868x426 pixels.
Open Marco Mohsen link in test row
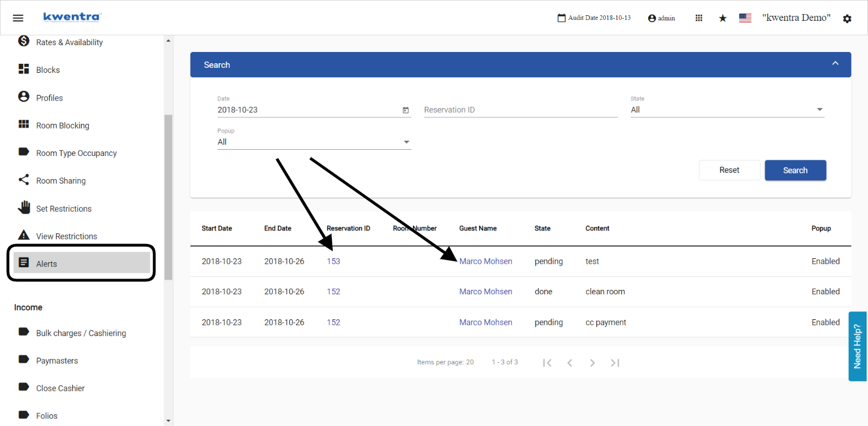(485, 261)
